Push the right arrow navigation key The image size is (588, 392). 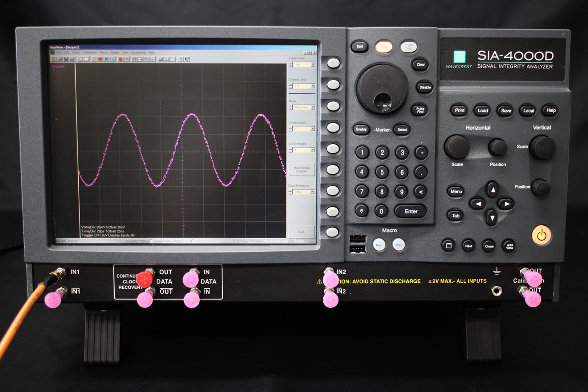pos(506,204)
